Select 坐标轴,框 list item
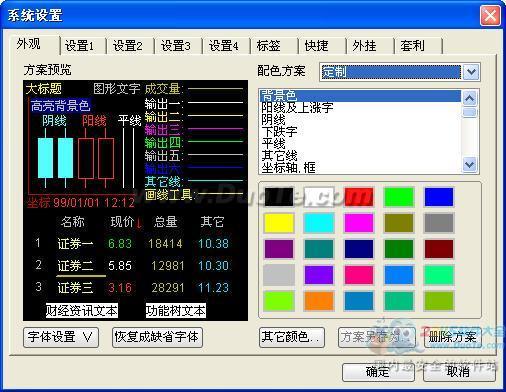 tap(289, 167)
